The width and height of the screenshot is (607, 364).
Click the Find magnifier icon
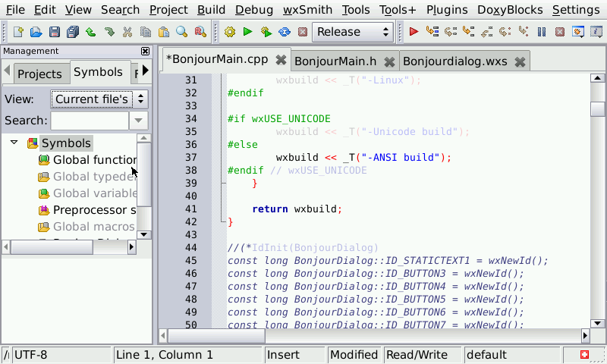(x=181, y=32)
